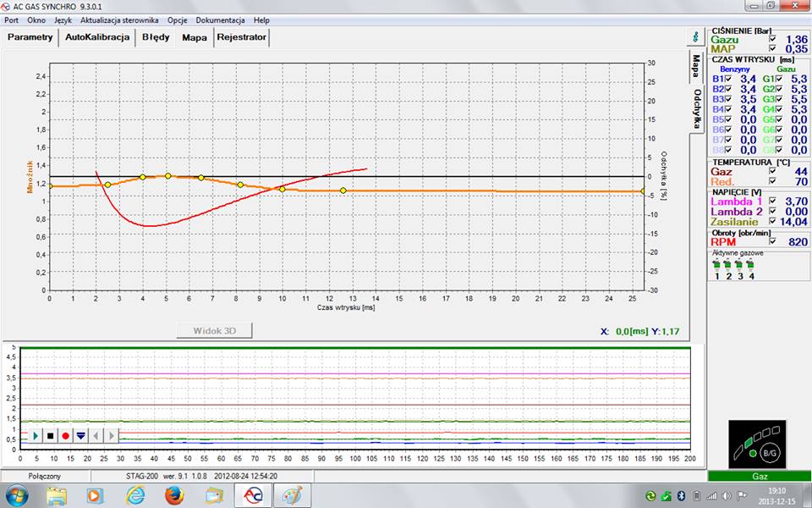Start recording with the red record button

[65, 435]
